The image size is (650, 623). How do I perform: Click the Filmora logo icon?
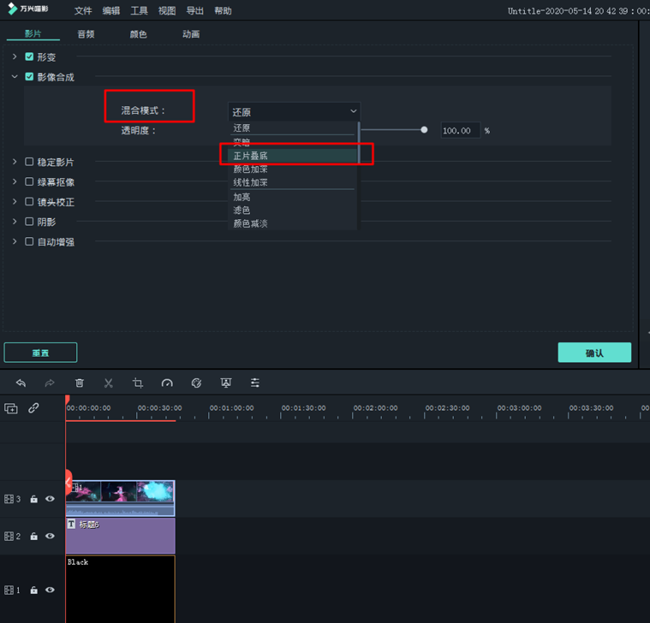pos(12,9)
